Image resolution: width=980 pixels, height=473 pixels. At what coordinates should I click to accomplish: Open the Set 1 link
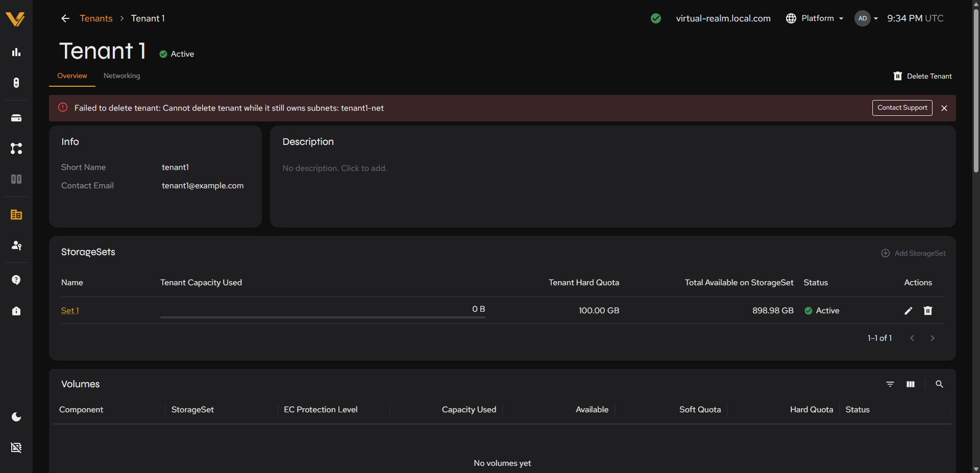coord(70,311)
